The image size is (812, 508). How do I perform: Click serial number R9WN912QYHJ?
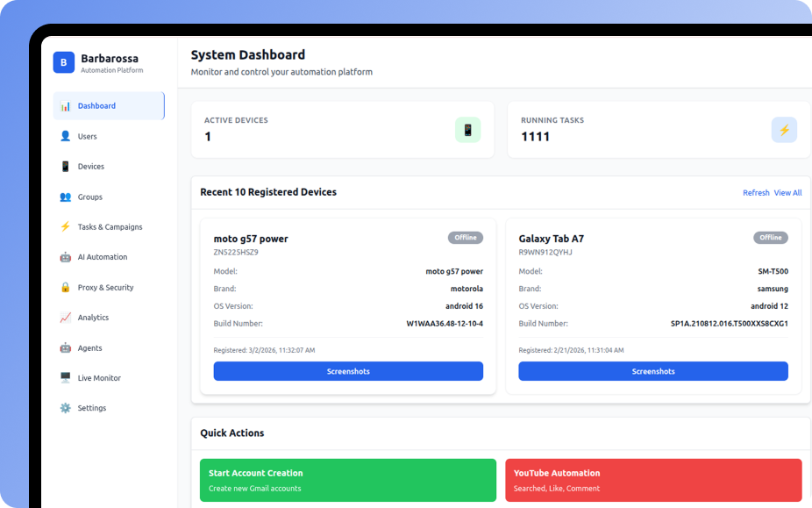(x=545, y=253)
